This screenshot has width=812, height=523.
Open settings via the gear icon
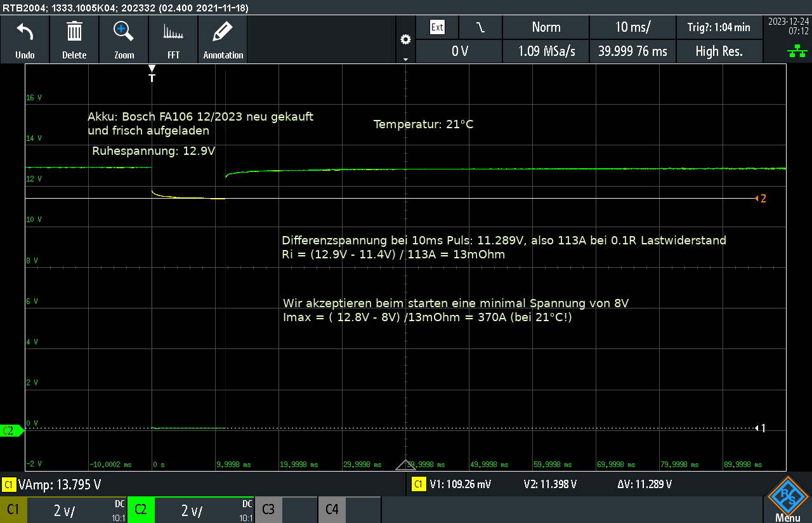pyautogui.click(x=405, y=40)
